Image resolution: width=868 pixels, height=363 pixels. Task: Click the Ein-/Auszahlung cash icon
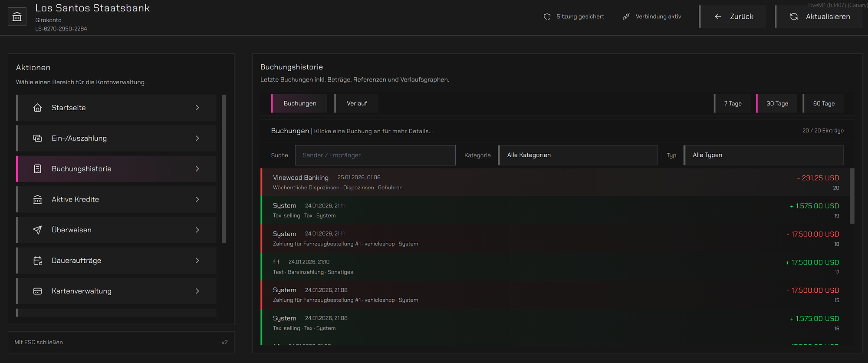point(38,138)
